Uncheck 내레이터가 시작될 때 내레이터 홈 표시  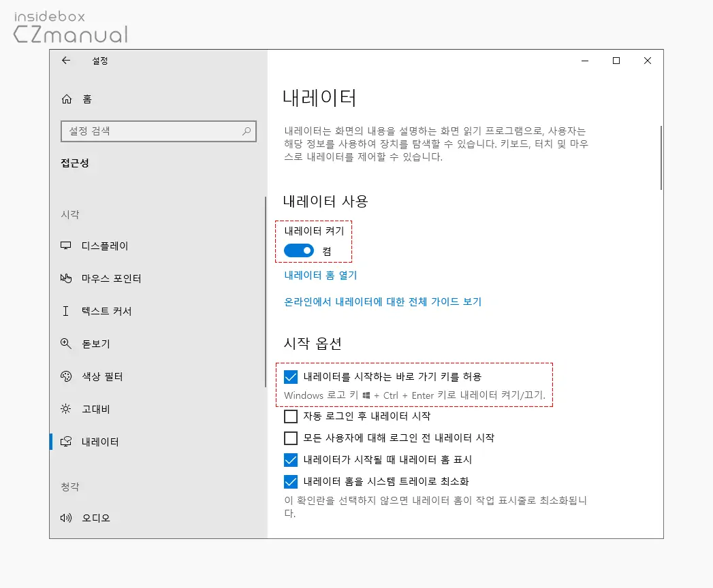[x=291, y=459]
